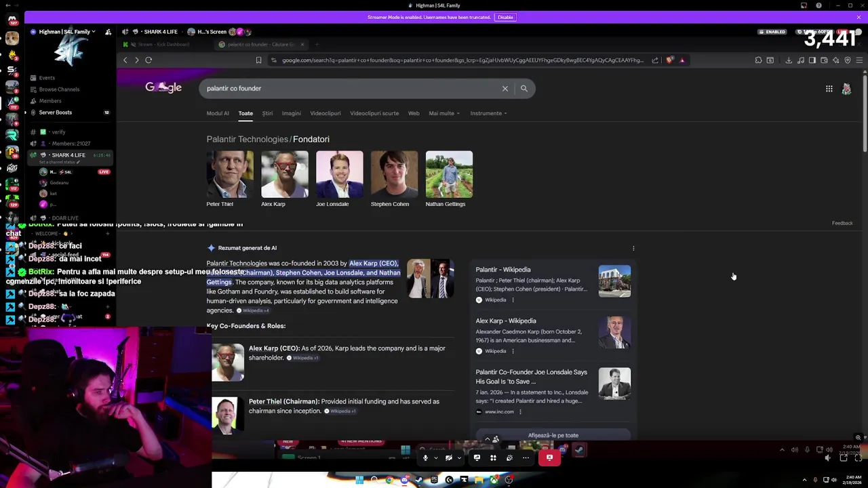
Task: Click the Brave rewards triangle icon
Action: tap(682, 60)
